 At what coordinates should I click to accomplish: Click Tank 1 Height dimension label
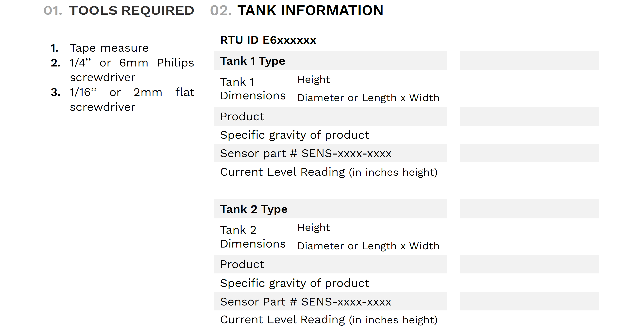click(x=313, y=80)
